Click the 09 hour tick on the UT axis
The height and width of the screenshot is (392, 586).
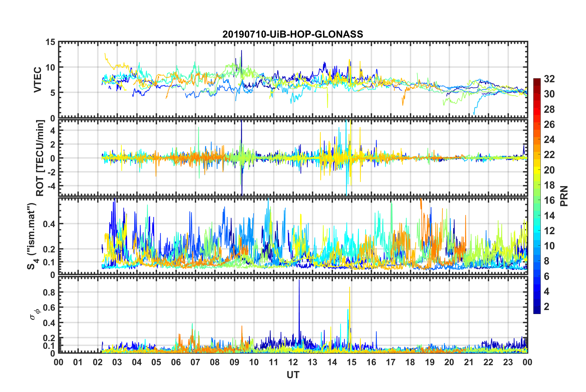(234, 362)
